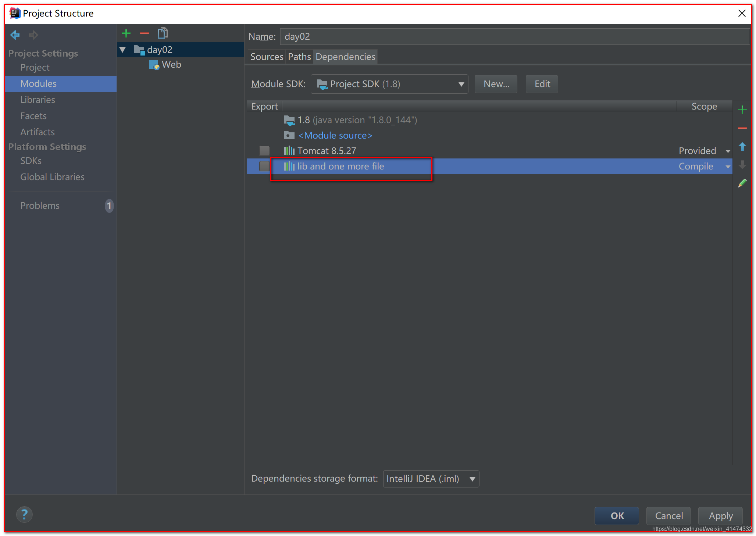Navigate back using the left arrow icon

(15, 35)
